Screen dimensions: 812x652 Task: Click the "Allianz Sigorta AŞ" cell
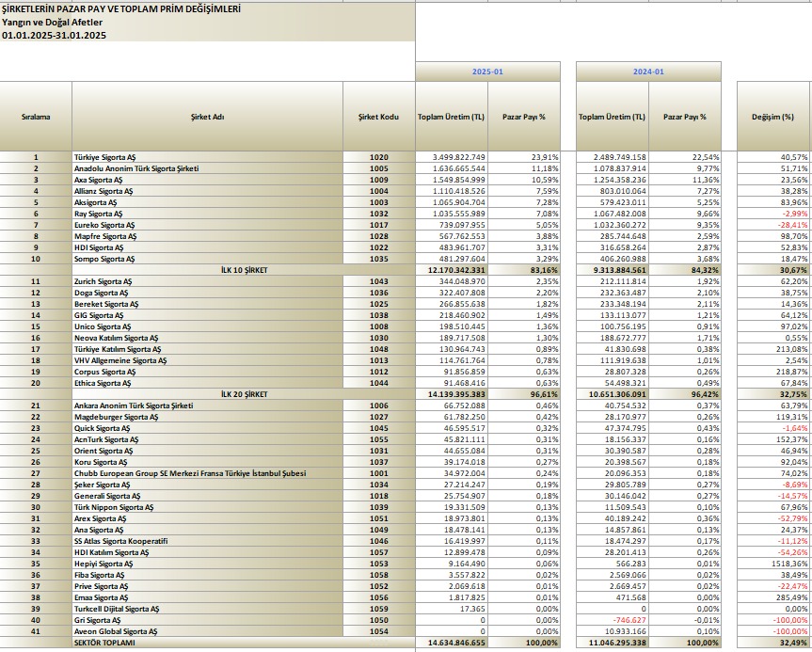(207, 191)
